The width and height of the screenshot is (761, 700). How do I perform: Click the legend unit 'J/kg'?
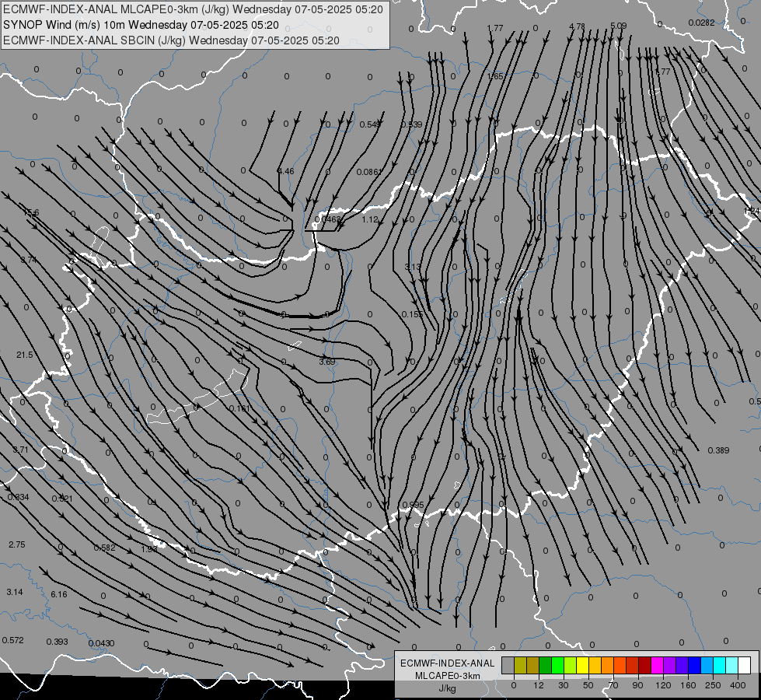(448, 688)
